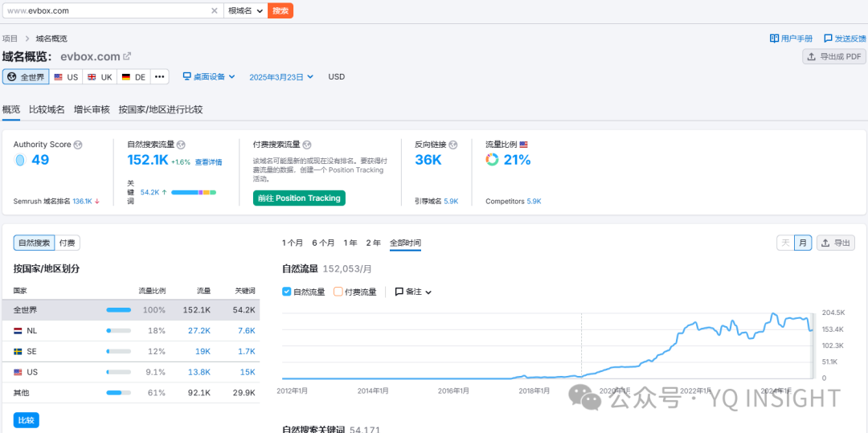The height and width of the screenshot is (433, 868).
Task: Open 按国家/地区进行比较 tab
Action: point(161,109)
